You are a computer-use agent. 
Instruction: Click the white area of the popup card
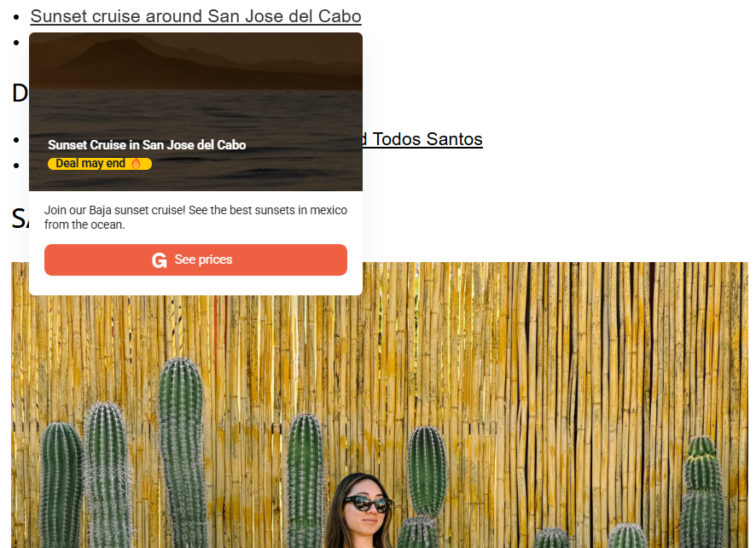[195, 286]
